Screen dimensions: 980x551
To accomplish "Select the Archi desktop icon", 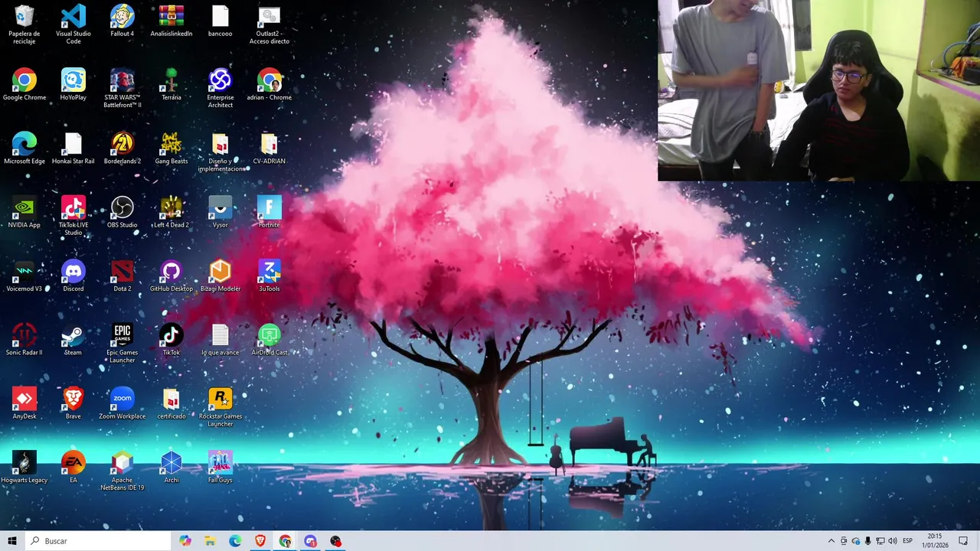I will [171, 463].
